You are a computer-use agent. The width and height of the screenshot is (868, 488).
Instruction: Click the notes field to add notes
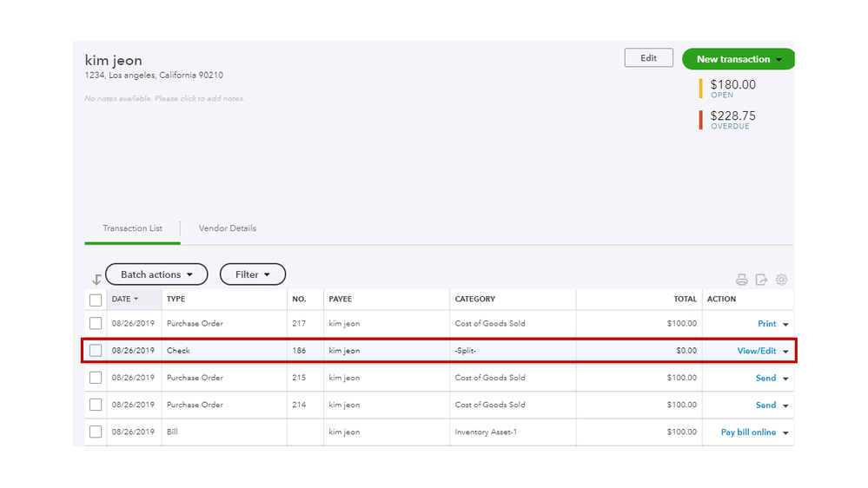165,99
